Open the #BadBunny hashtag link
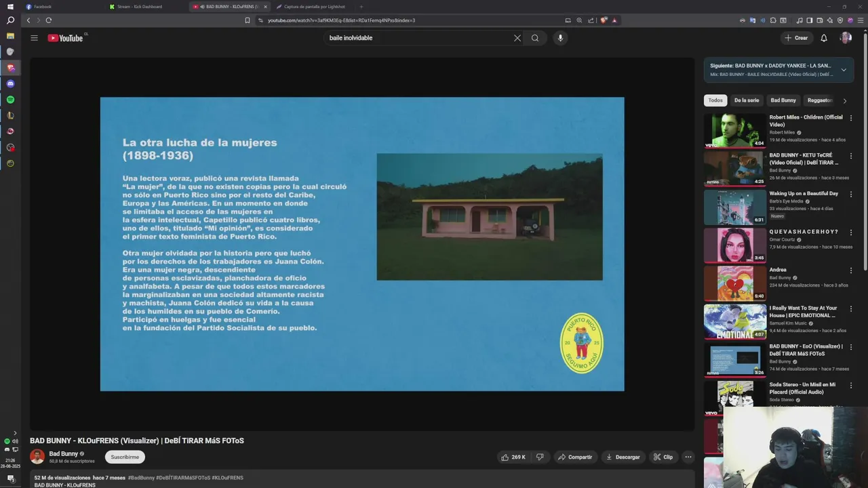The width and height of the screenshot is (868, 488). click(x=141, y=478)
